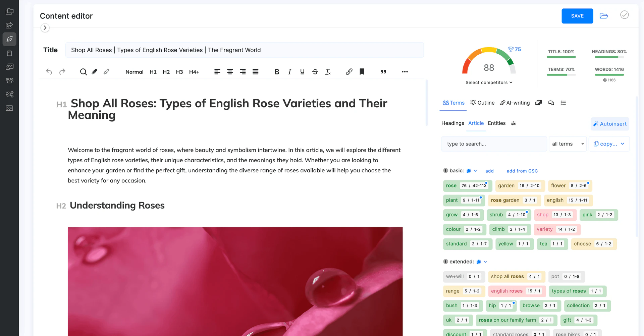Open the copy dropdown menu
644x336 pixels.
[609, 144]
